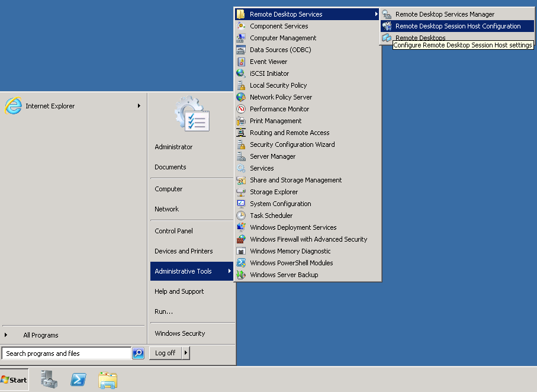Screen dimensions: 537x392
Task: Click the System Configuration icon
Action: coord(241,204)
